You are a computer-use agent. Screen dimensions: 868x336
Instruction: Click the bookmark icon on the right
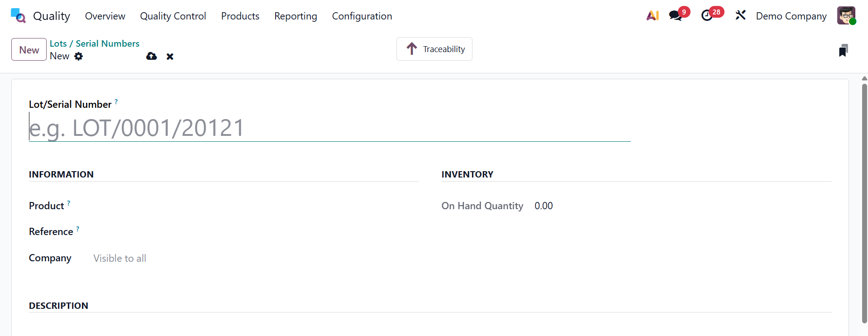pos(843,50)
